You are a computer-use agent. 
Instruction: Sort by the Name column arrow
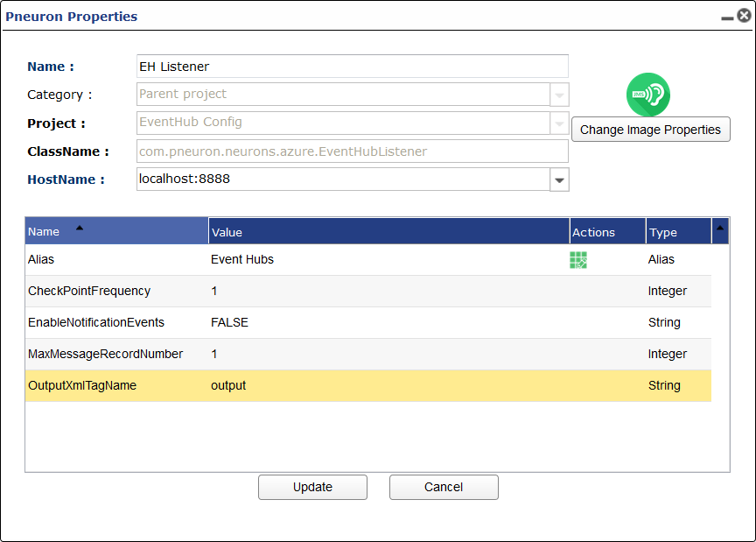coord(80,228)
